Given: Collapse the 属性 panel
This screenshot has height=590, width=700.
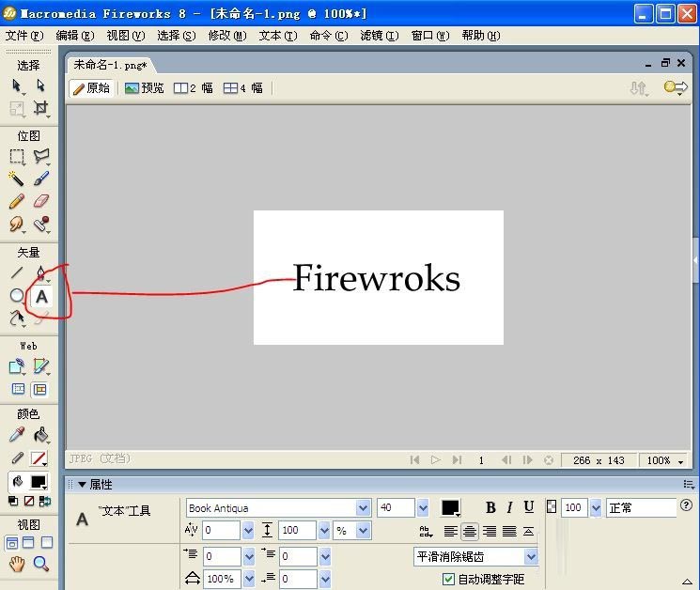Looking at the screenshot, I should click(82, 485).
